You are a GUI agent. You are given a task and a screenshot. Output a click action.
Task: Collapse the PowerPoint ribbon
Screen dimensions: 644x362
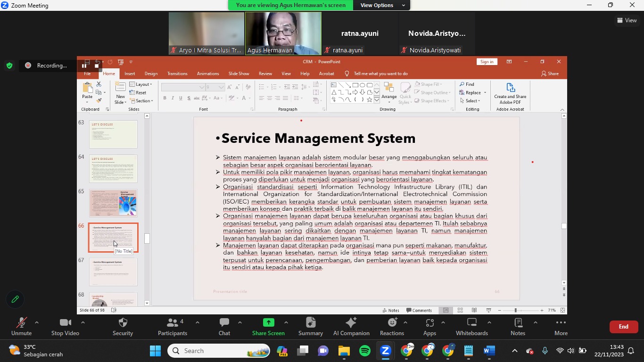point(562,109)
